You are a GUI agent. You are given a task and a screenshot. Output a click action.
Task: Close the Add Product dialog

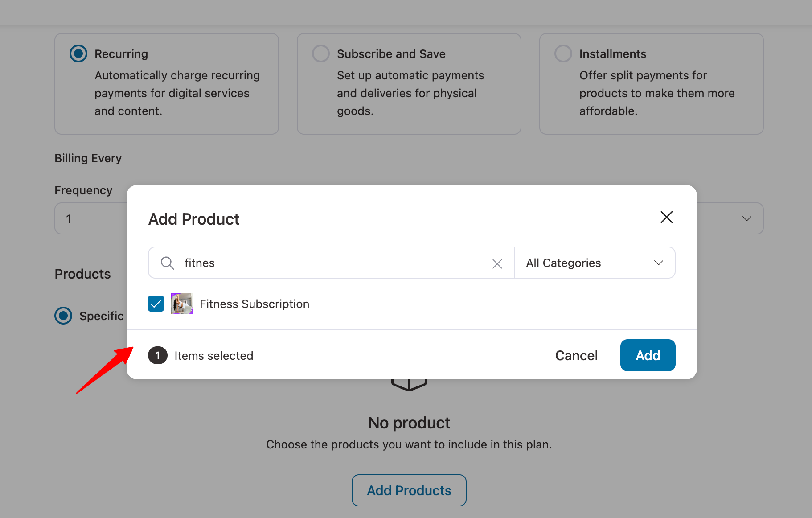pos(666,217)
